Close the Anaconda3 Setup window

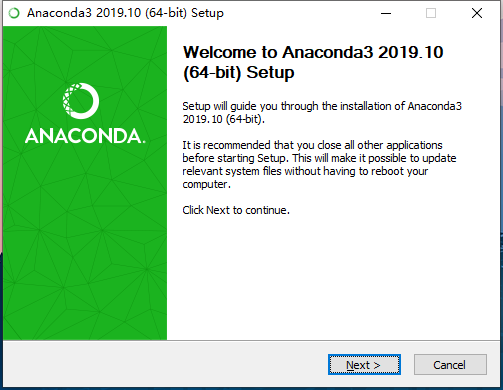coord(477,13)
